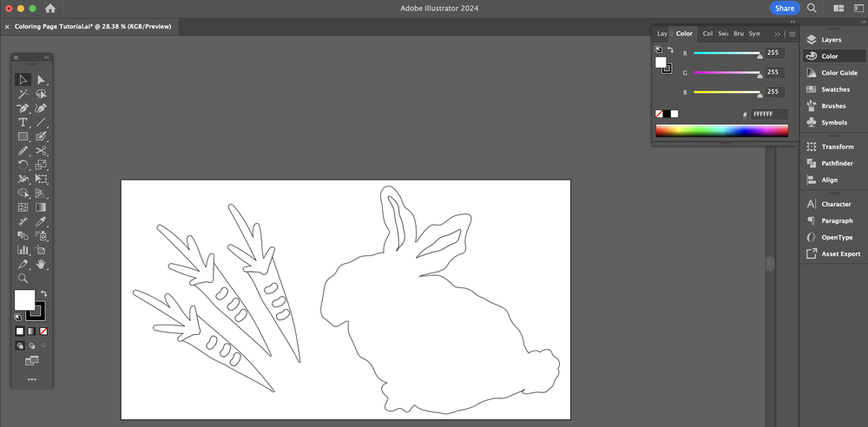This screenshot has height=427, width=868.
Task: Open the Asset Export panel
Action: pyautogui.click(x=833, y=253)
